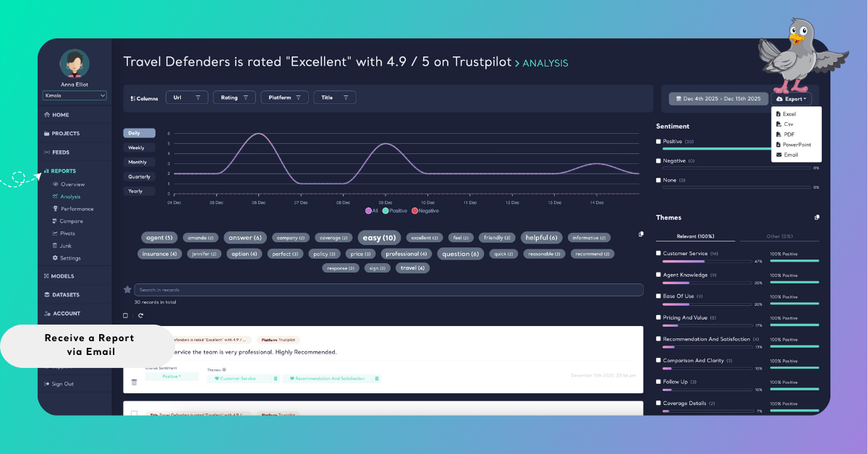Viewport: 868px width, 454px height.
Task: Check the Ease Of Use theme checkbox
Action: [x=658, y=296]
